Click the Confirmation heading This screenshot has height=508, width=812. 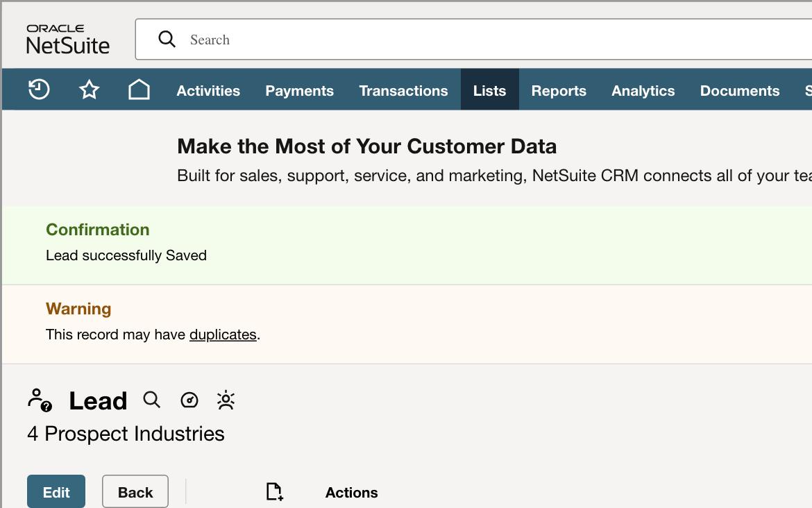tap(97, 230)
